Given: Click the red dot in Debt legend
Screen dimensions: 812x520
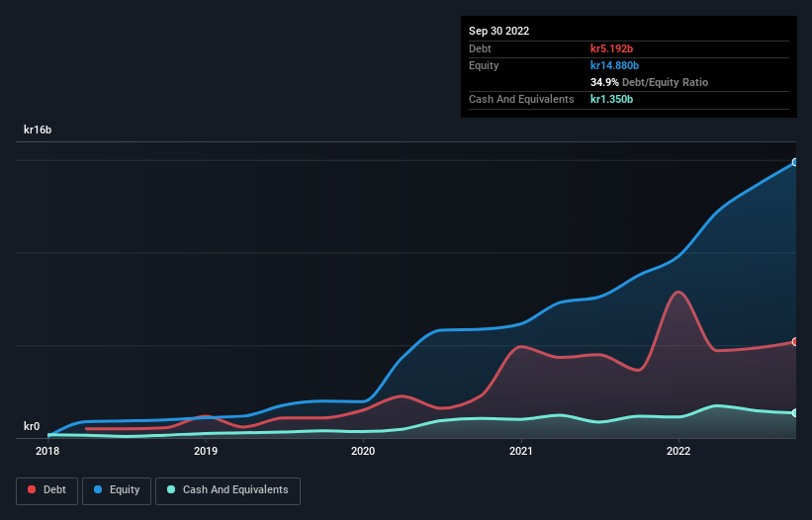Looking at the screenshot, I should (x=32, y=489).
